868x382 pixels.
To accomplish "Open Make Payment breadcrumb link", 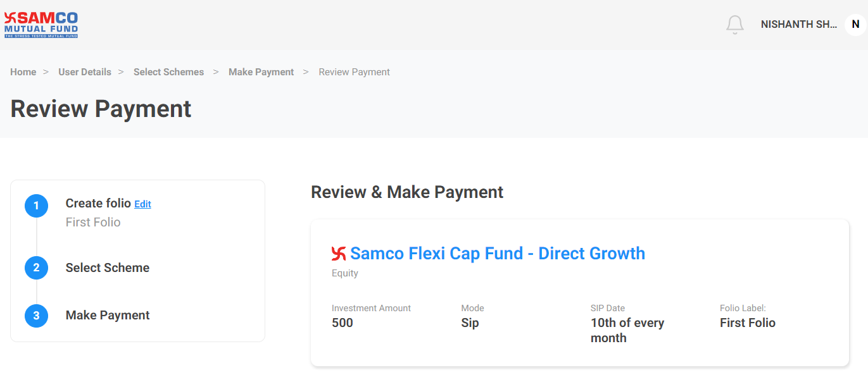I will pyautogui.click(x=261, y=72).
